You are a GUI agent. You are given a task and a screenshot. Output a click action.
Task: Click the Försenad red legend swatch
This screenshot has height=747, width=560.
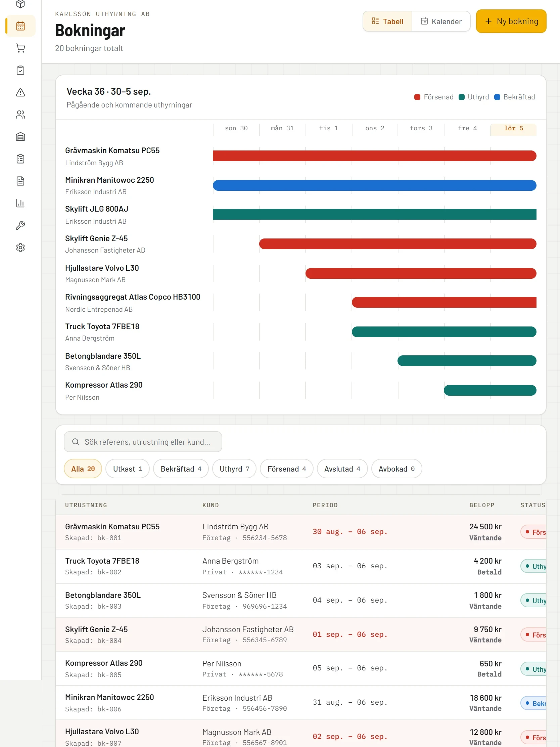417,97
